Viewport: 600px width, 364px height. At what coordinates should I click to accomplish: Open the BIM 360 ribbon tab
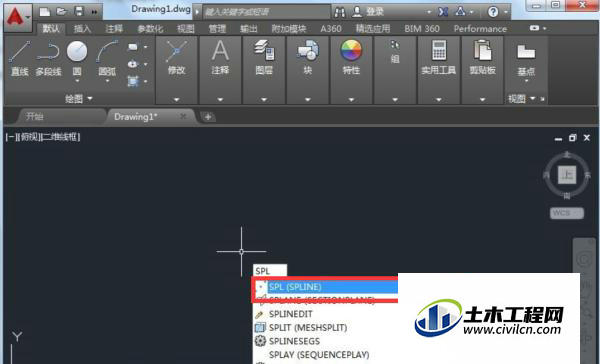point(422,29)
